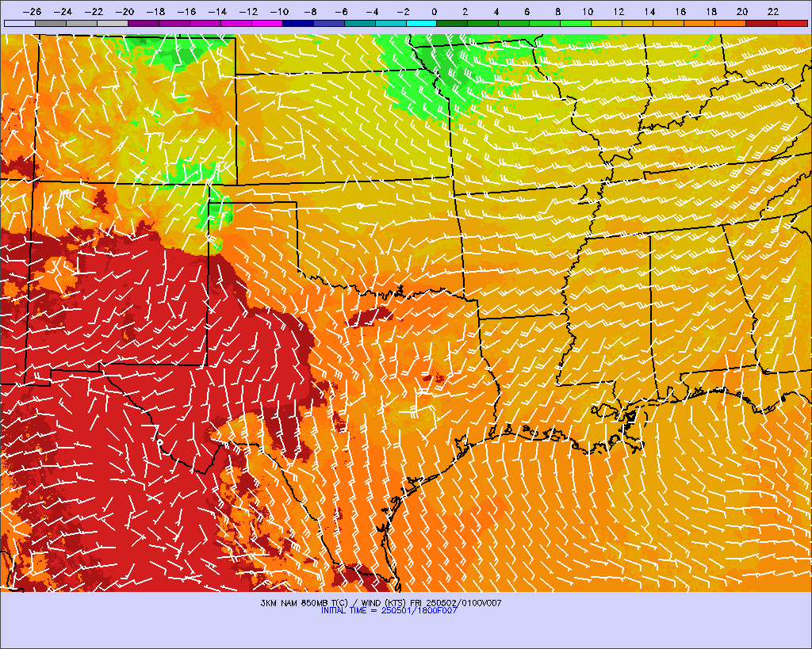Select the bright magenta swatch between -12 and -10
812x649 pixels.
pyautogui.click(x=267, y=23)
